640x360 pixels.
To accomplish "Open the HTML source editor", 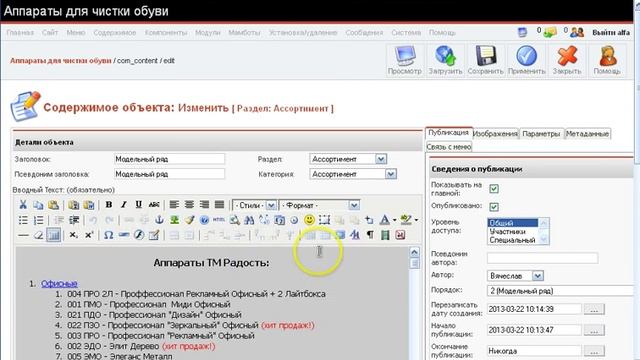I will tap(219, 220).
